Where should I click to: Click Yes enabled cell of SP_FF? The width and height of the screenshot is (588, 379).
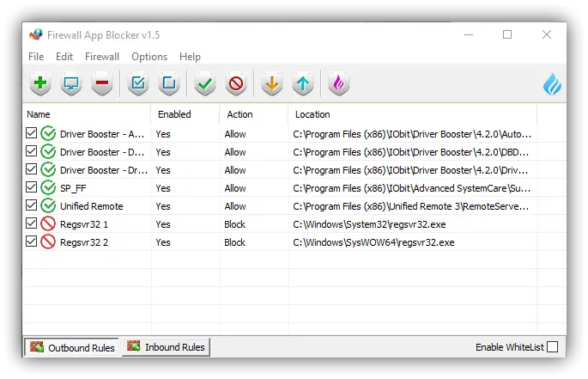coord(163,188)
